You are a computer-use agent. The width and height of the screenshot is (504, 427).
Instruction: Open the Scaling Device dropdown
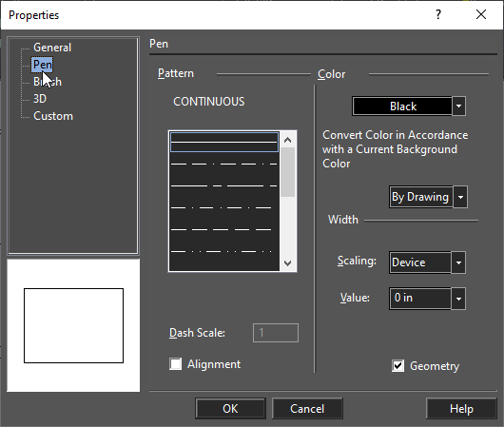pos(458,262)
